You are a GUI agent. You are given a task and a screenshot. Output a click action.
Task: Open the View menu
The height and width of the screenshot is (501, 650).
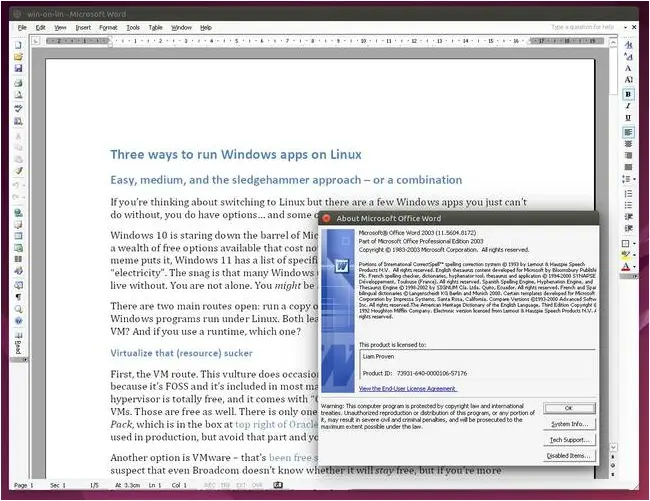(x=60, y=27)
